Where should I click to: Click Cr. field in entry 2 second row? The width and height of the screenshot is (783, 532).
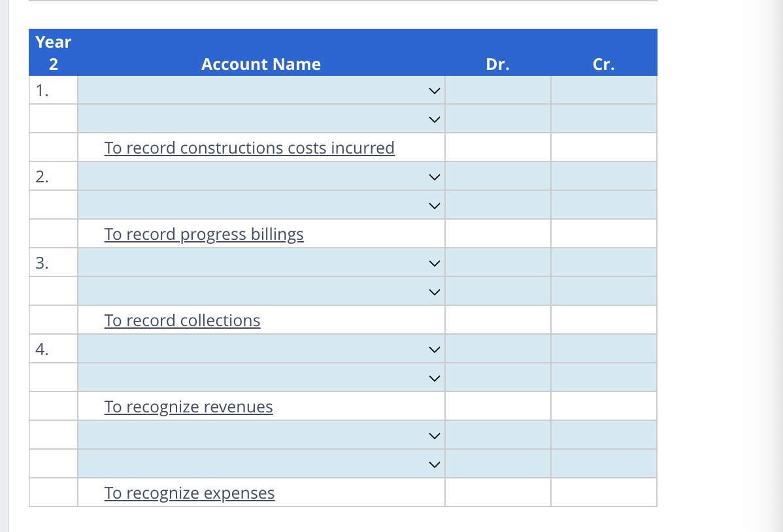click(x=604, y=205)
